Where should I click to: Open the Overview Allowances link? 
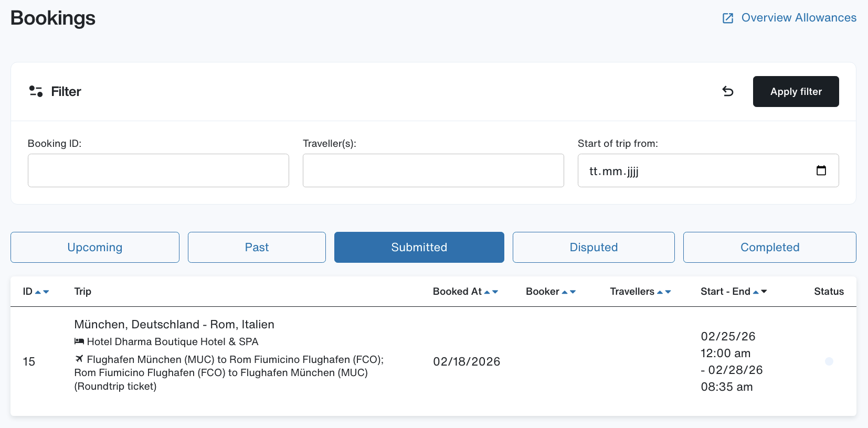pyautogui.click(x=798, y=18)
